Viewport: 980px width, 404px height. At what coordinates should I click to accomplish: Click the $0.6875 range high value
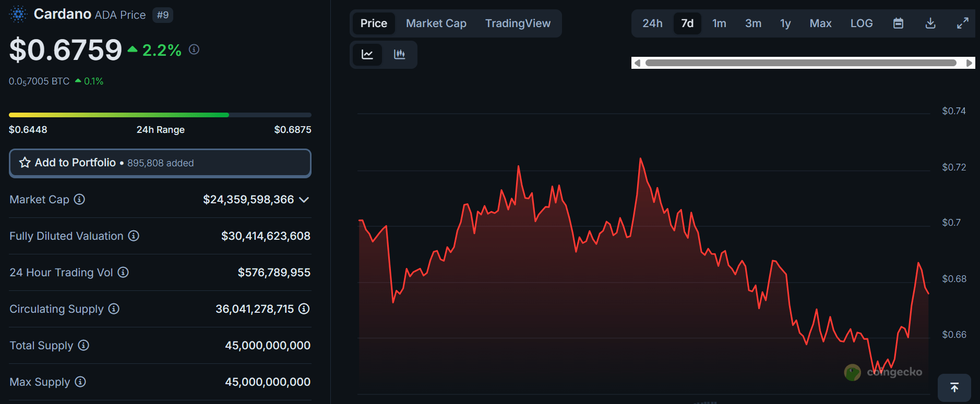(x=293, y=129)
